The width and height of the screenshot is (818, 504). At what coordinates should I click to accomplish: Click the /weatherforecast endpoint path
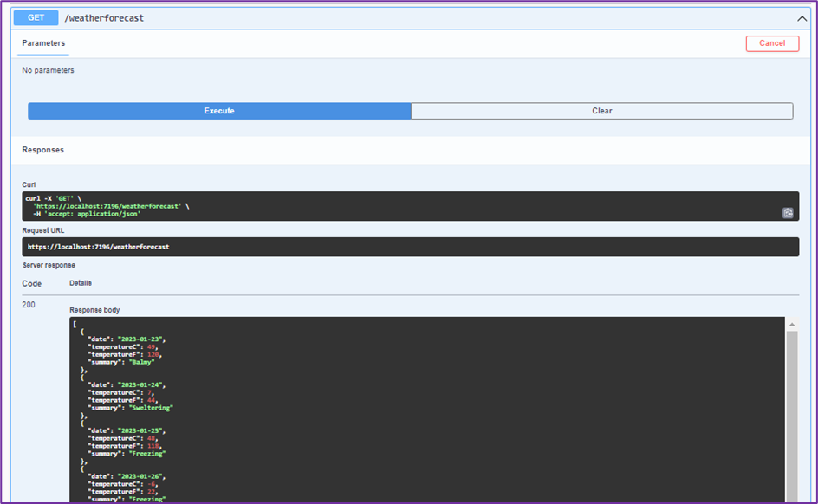point(104,17)
